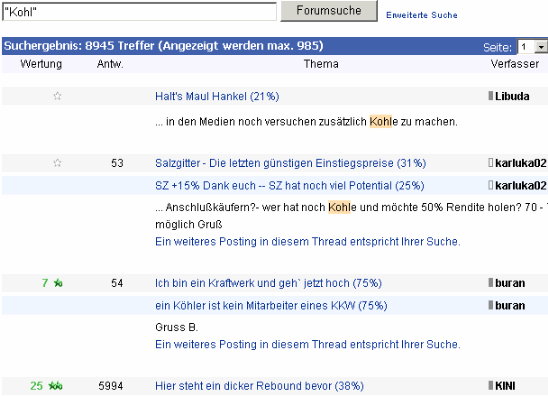Click status icon beside buran in Köhler row
This screenshot has width=548, height=396.
coord(491,305)
